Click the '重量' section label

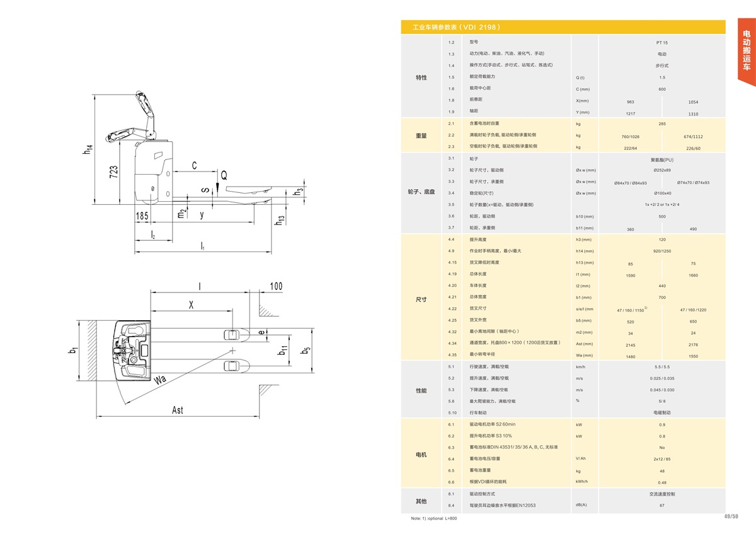pyautogui.click(x=421, y=136)
